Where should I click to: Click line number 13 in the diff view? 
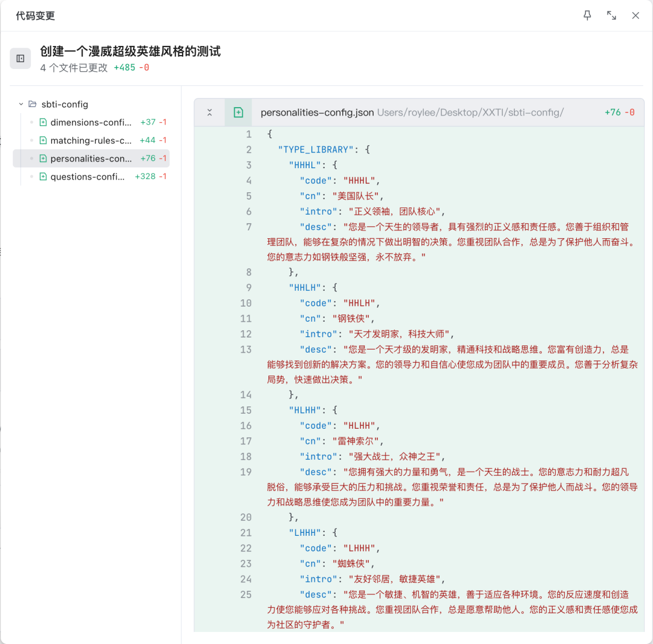pyautogui.click(x=246, y=349)
